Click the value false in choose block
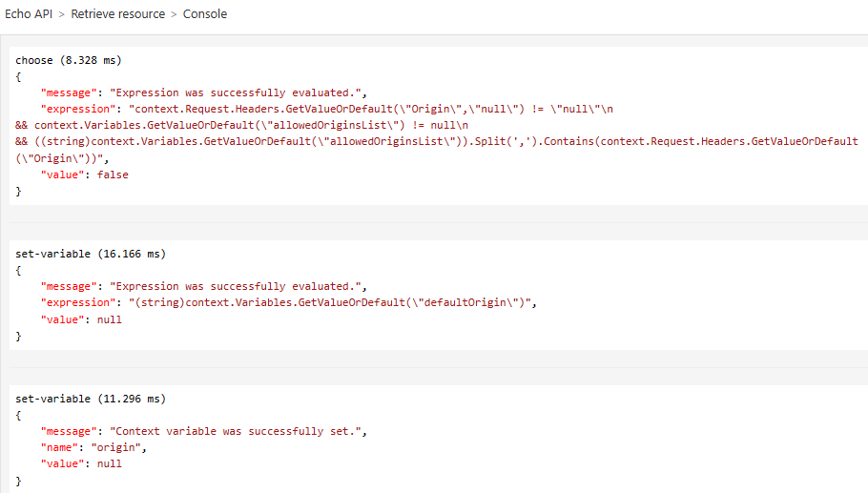 pos(113,175)
